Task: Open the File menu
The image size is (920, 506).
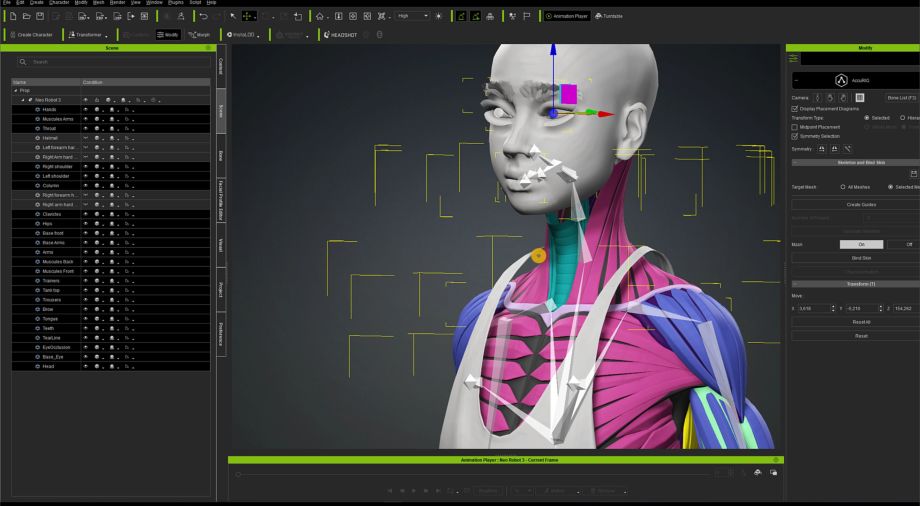Action: pyautogui.click(x=6, y=2)
